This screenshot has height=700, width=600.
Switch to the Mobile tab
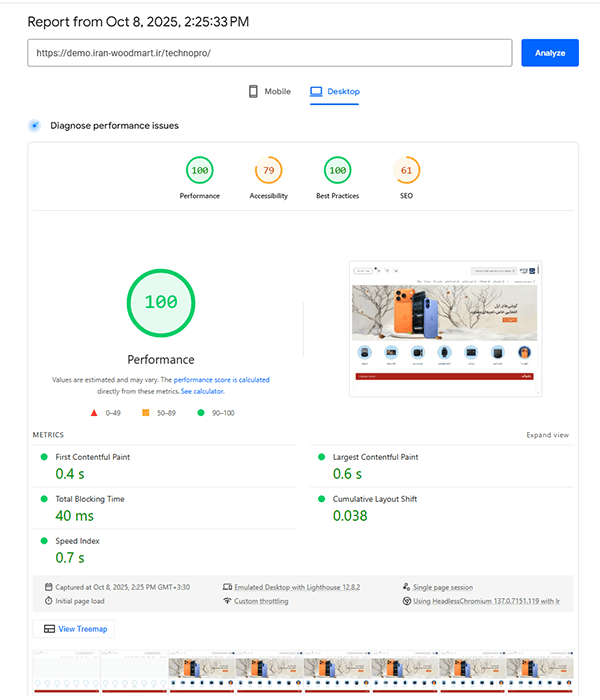coord(270,92)
